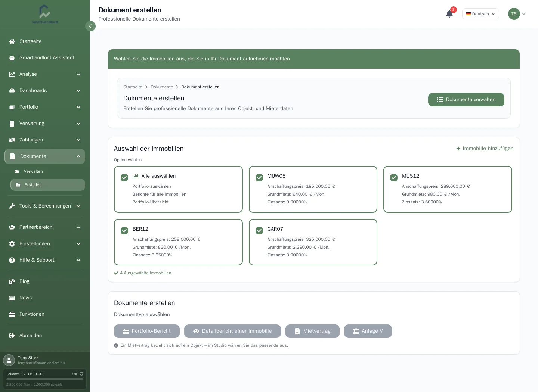The width and height of the screenshot is (538, 392).
Task: Click the Verwalten folder icon
Action: [17, 171]
